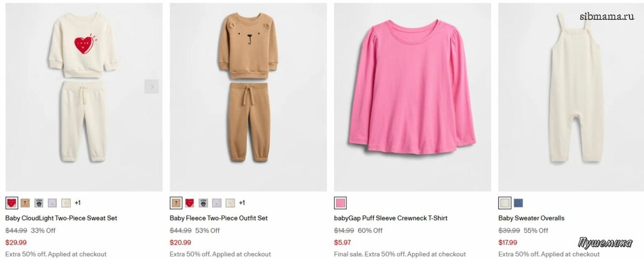
Task: Choose red heart swatch under Fleece Outfit Set
Action: tap(189, 203)
